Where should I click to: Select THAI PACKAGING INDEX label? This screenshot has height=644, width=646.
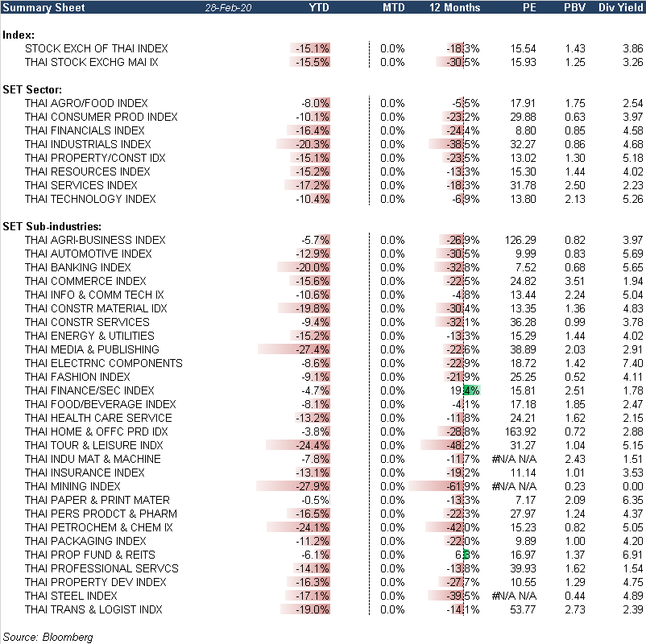[x=85, y=541]
